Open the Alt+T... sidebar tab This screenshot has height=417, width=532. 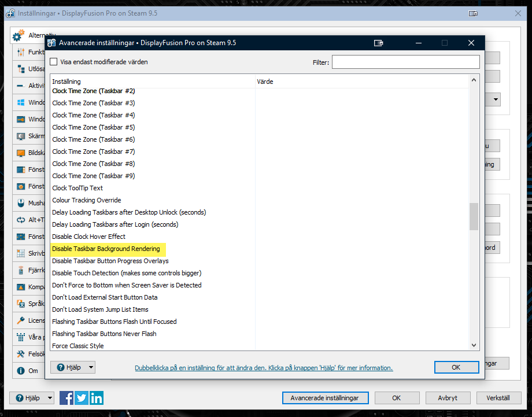tap(21, 220)
